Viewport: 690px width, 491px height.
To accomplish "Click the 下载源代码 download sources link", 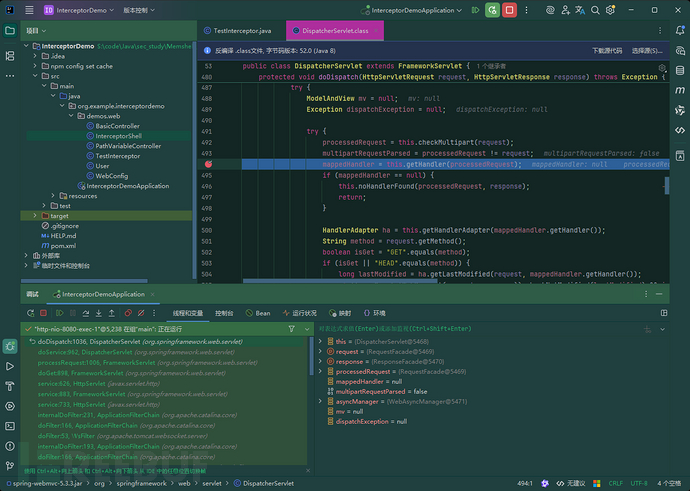I will point(607,49).
